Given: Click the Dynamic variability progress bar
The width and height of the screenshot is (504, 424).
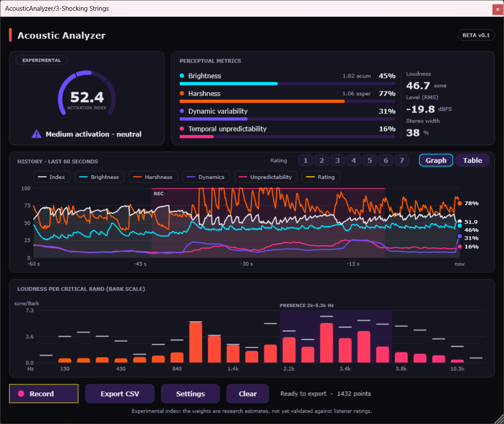Looking at the screenshot, I should click(x=287, y=119).
